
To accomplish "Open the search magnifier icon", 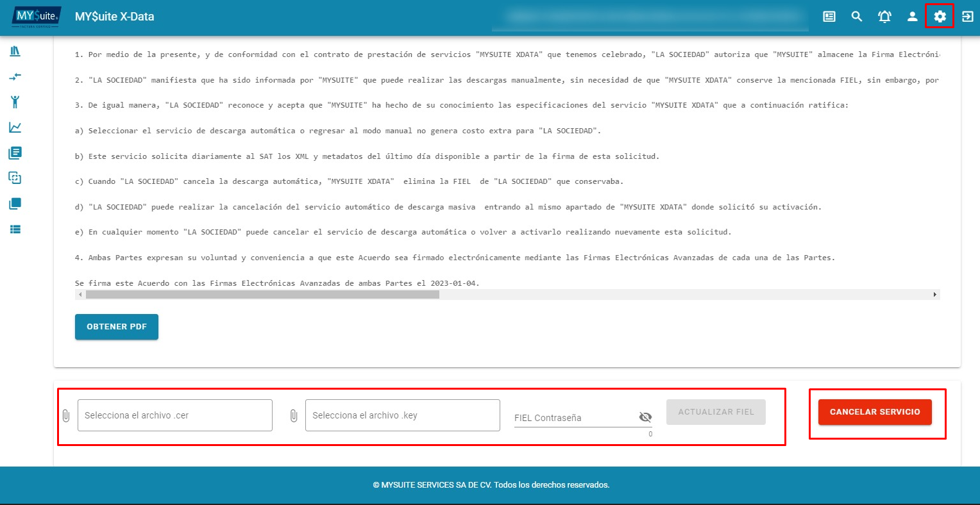I will click(x=857, y=17).
